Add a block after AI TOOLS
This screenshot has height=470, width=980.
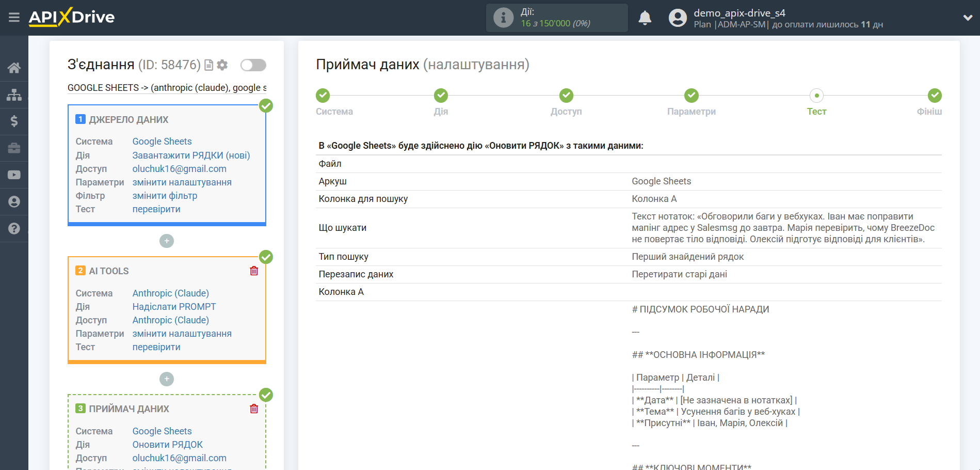point(167,379)
